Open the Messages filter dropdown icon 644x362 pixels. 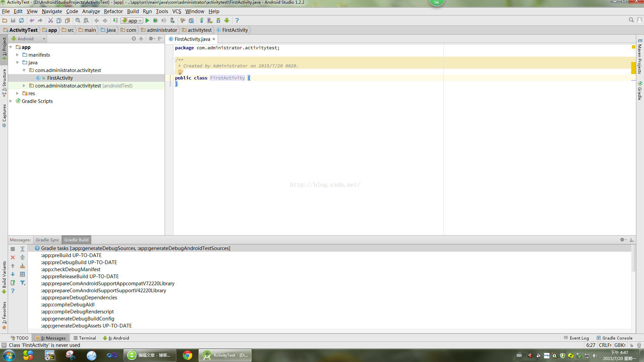[22, 283]
